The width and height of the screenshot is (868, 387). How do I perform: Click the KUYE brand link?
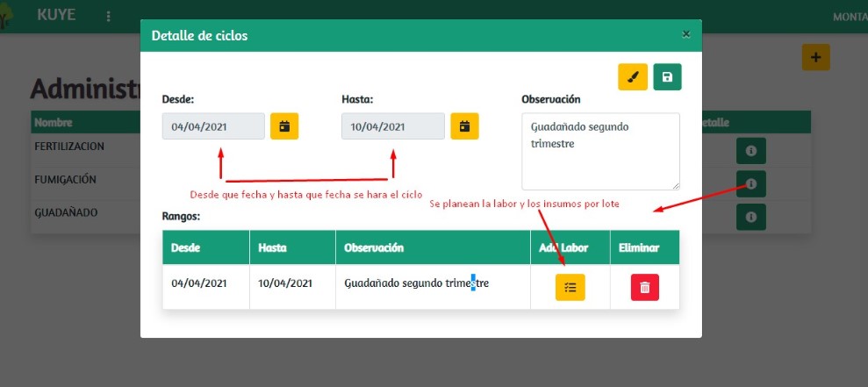coord(56,16)
